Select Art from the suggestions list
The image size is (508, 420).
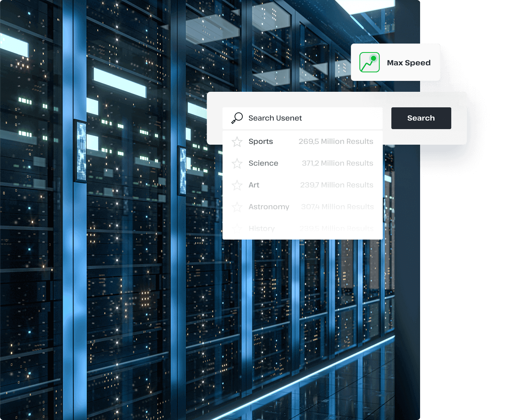tap(254, 185)
